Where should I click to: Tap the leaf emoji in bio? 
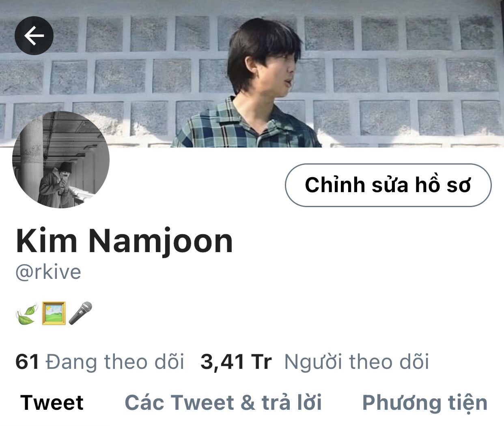pyautogui.click(x=26, y=314)
